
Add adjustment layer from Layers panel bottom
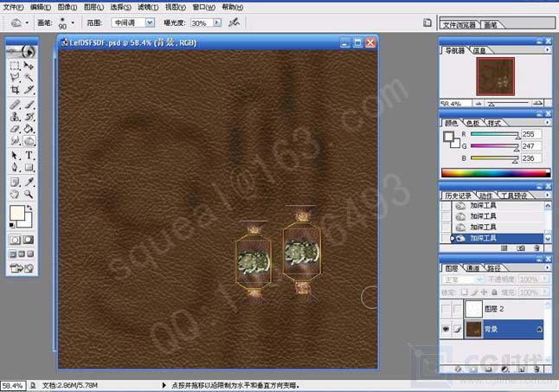504,370
